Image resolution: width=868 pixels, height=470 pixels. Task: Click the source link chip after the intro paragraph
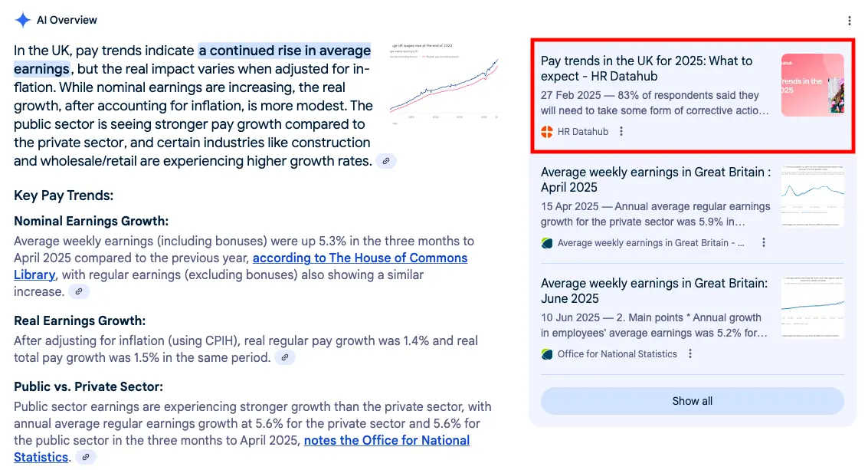pyautogui.click(x=386, y=161)
